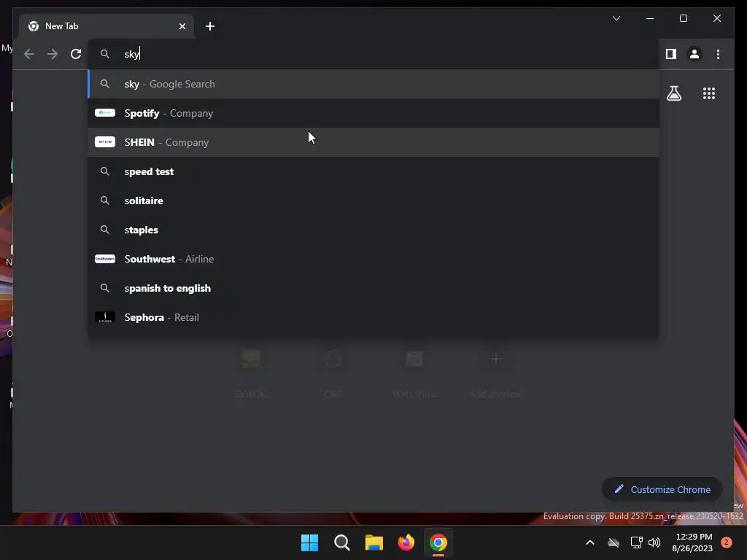This screenshot has height=560, width=747.
Task: Open Chrome Labs flask icon
Action: click(x=673, y=93)
